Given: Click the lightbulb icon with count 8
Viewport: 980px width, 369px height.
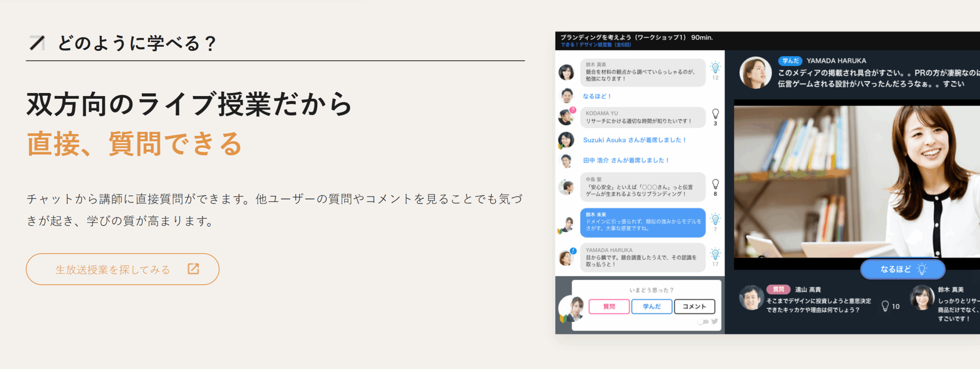Looking at the screenshot, I should (715, 184).
